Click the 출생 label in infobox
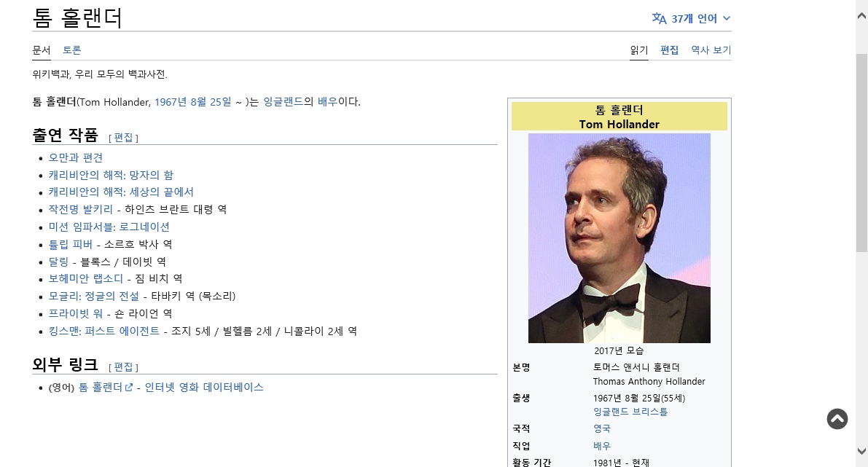868x467 pixels. tap(522, 398)
